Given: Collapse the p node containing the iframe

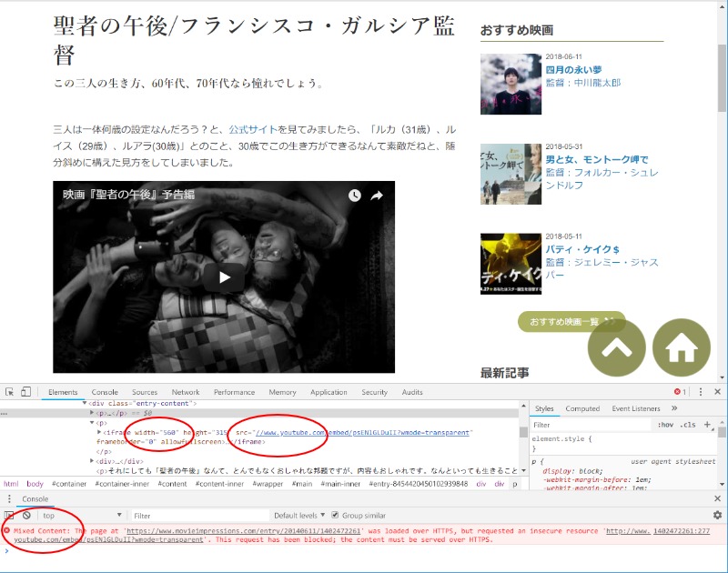Looking at the screenshot, I should coord(92,423).
